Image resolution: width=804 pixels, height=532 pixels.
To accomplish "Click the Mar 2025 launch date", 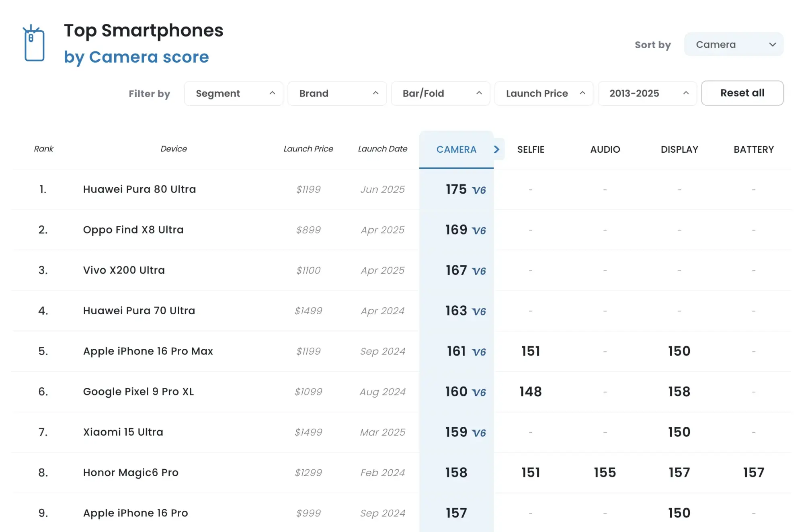I will (x=383, y=432).
